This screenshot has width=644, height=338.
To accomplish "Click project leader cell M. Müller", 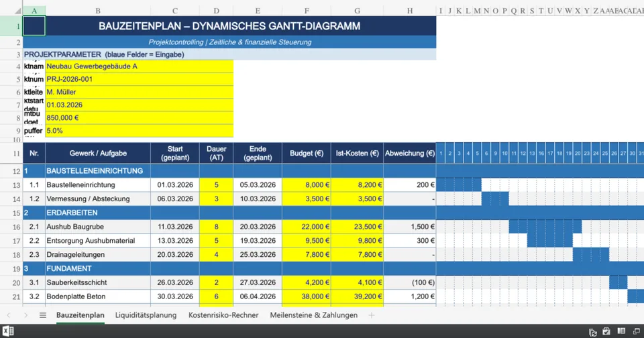I will click(140, 92).
